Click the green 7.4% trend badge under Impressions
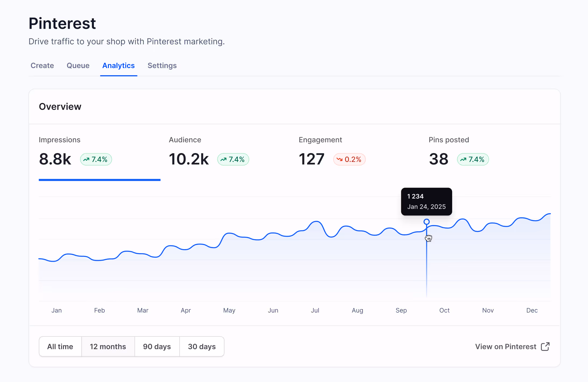 tap(96, 159)
